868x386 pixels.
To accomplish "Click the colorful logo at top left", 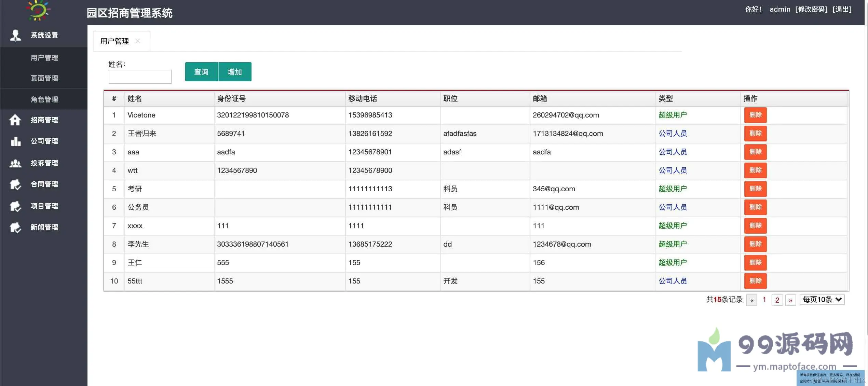I will pyautogui.click(x=38, y=10).
